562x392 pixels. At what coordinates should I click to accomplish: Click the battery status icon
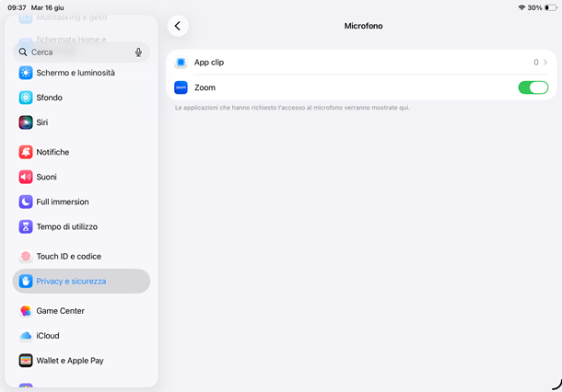coord(551,7)
